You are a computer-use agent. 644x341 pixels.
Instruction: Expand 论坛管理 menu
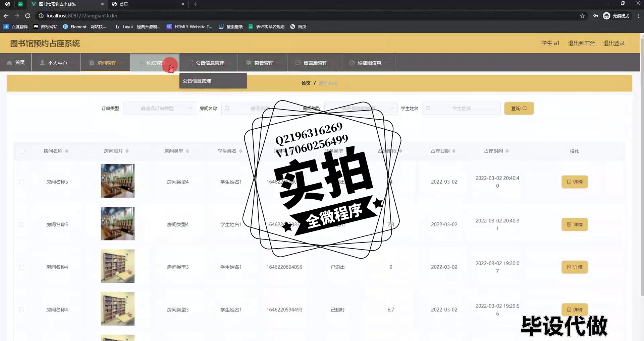tap(155, 62)
